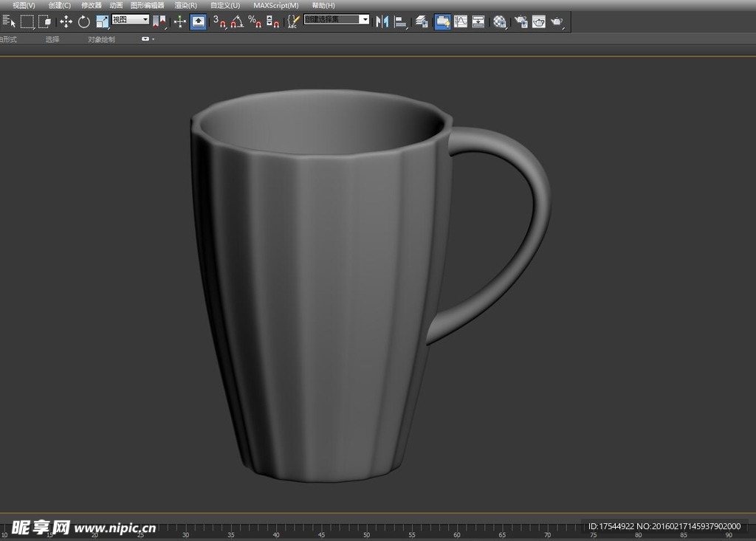Open the Select by Name tool

pos(9,21)
